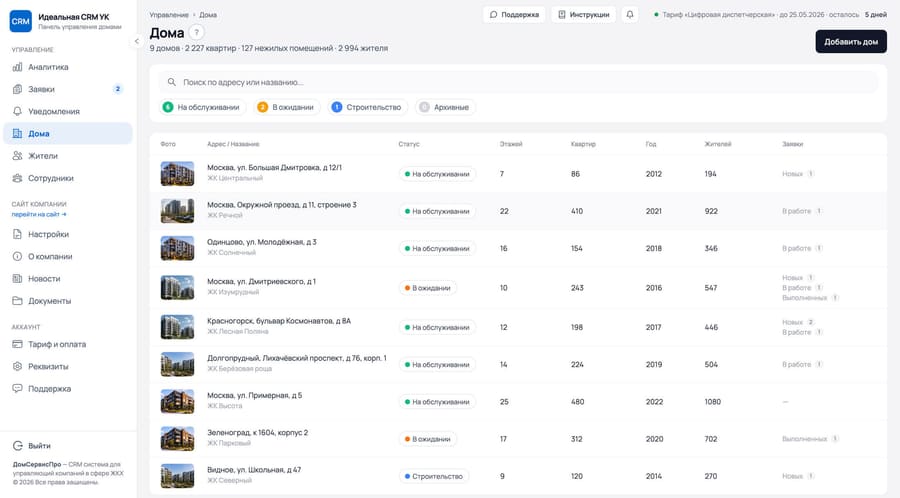Open photo of Видное Школьная house
900x498 pixels.
177,476
